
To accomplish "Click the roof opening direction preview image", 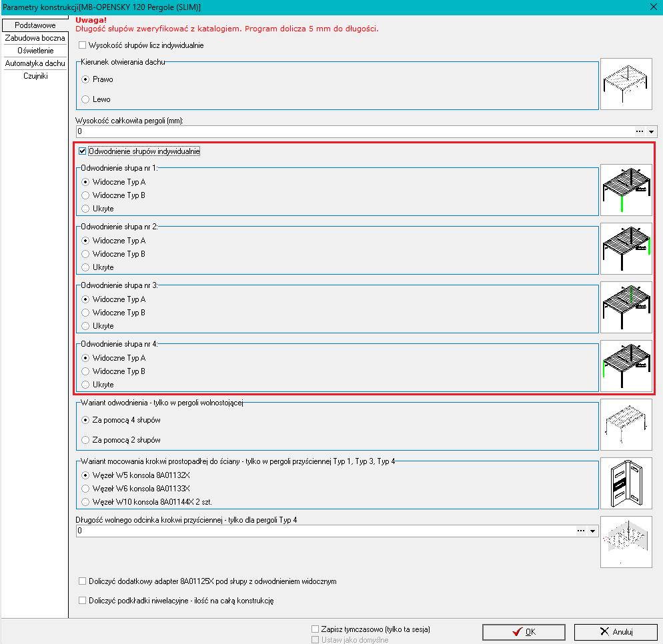I will [626, 84].
